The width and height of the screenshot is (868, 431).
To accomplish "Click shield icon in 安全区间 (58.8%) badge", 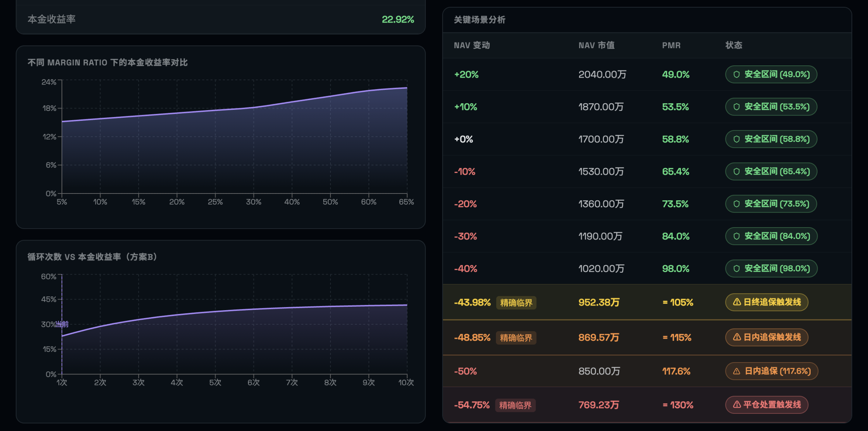I will tap(736, 139).
